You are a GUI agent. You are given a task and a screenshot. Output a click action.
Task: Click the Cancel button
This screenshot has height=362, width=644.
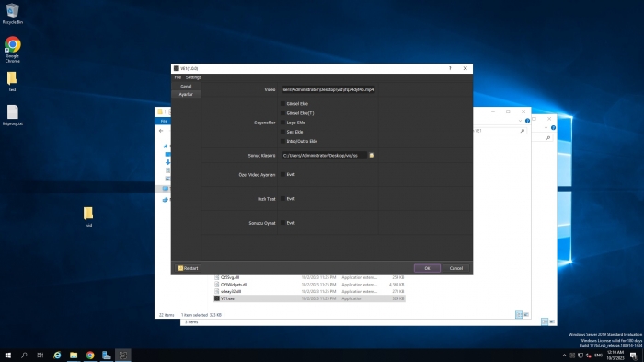tap(456, 268)
